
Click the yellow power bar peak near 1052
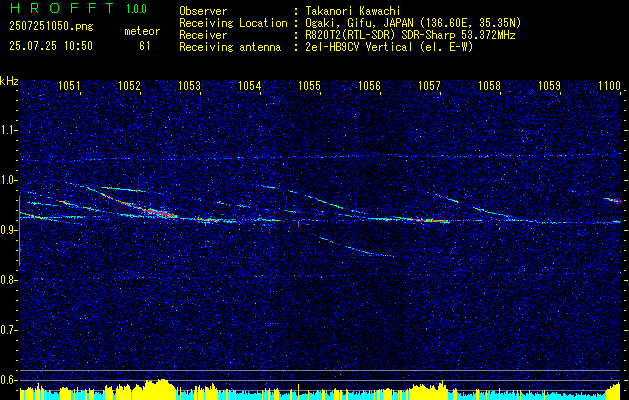(160, 389)
